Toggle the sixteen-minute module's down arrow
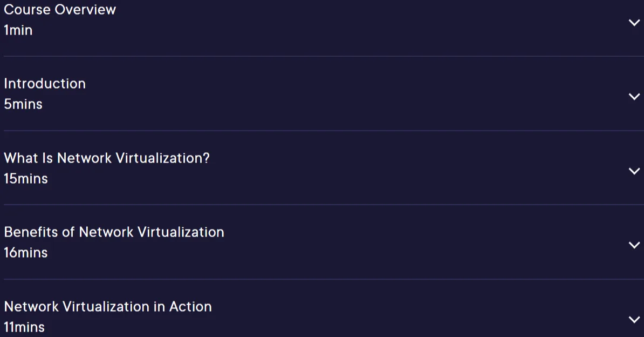The height and width of the screenshot is (337, 644). [634, 245]
